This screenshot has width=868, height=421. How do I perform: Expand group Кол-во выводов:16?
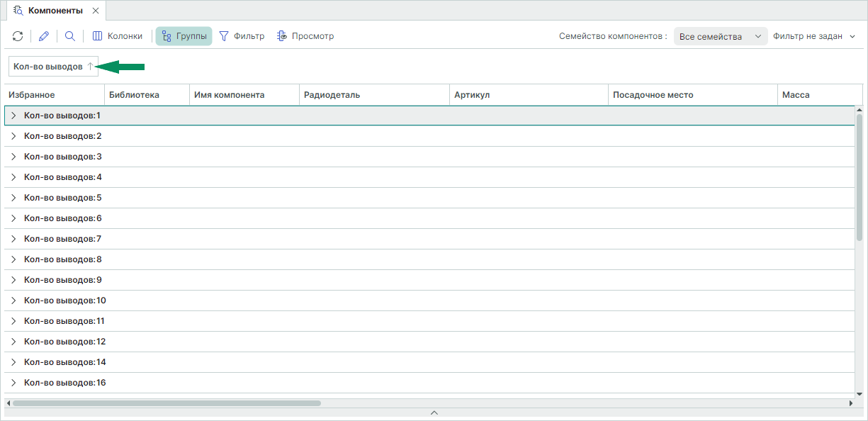[13, 383]
